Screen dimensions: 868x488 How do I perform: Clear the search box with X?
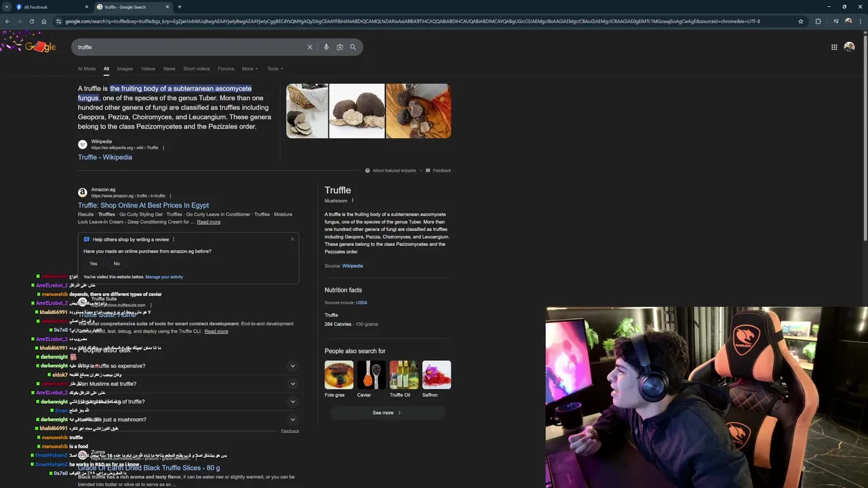(310, 47)
